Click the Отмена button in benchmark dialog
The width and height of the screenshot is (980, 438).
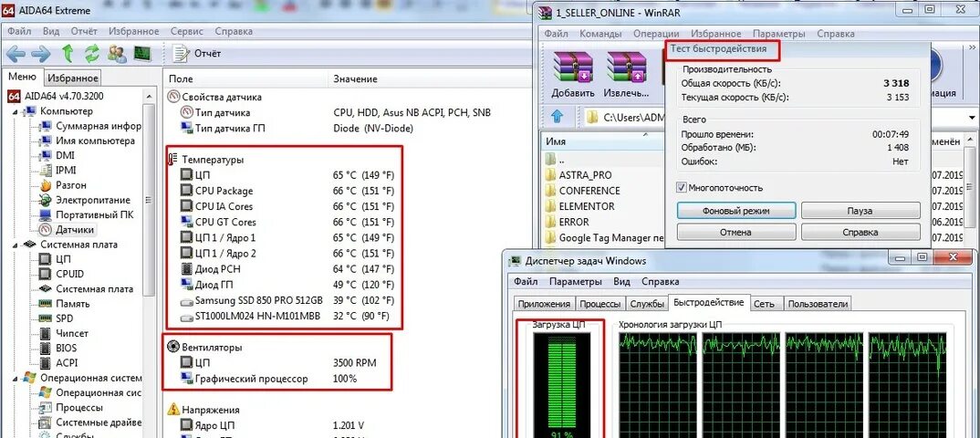(735, 232)
